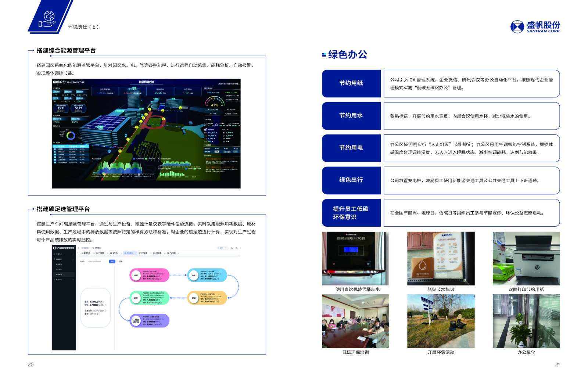Click the globe-in-hand environment icon
This screenshot has height=381, width=588.
click(x=48, y=18)
